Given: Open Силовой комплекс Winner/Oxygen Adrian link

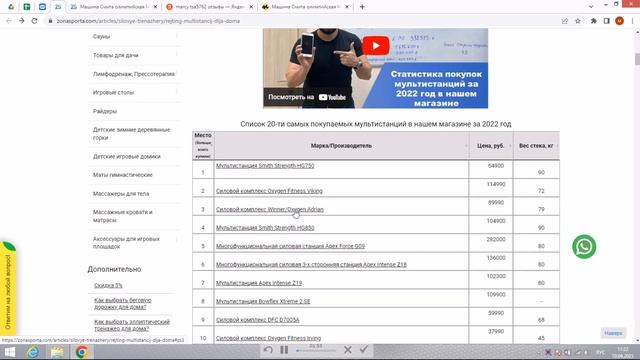Looking at the screenshot, I should tap(269, 209).
